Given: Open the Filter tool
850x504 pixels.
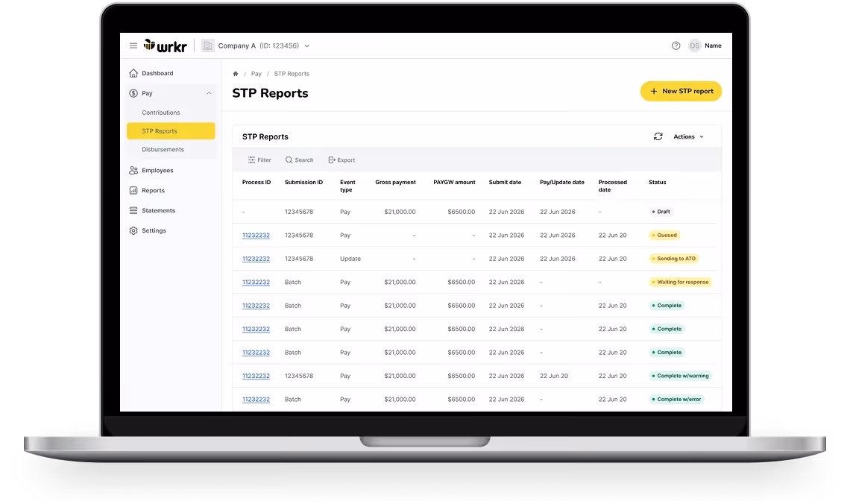Looking at the screenshot, I should click(259, 160).
